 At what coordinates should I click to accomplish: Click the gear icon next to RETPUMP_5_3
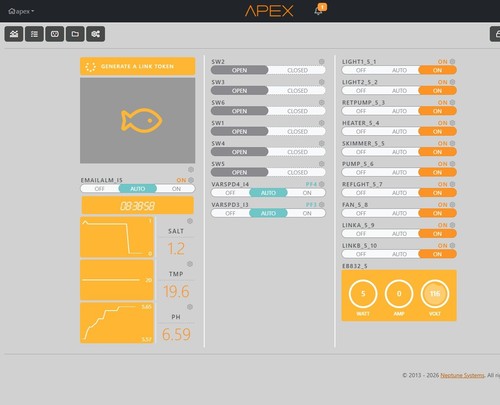tap(452, 102)
